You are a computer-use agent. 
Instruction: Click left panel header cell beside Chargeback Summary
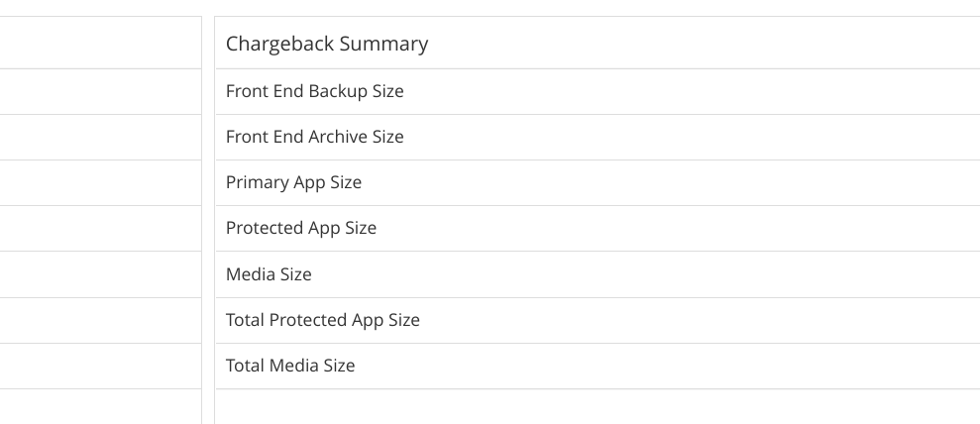[100, 43]
